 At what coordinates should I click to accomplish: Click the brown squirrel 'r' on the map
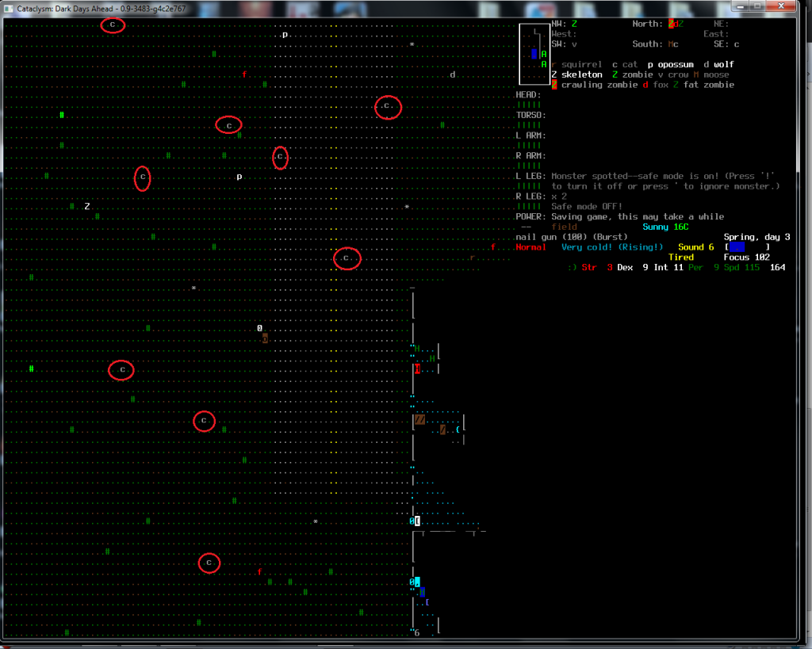pos(473,258)
